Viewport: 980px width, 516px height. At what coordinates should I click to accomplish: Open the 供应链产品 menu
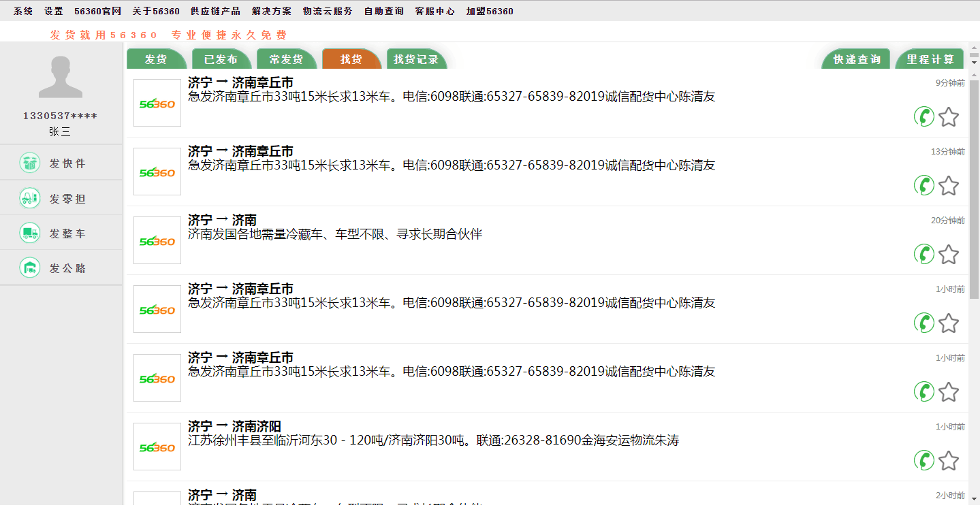[x=215, y=11]
